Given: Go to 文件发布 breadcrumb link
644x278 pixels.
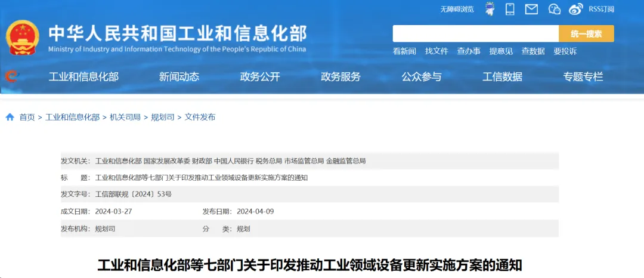Looking at the screenshot, I should click(x=200, y=118).
